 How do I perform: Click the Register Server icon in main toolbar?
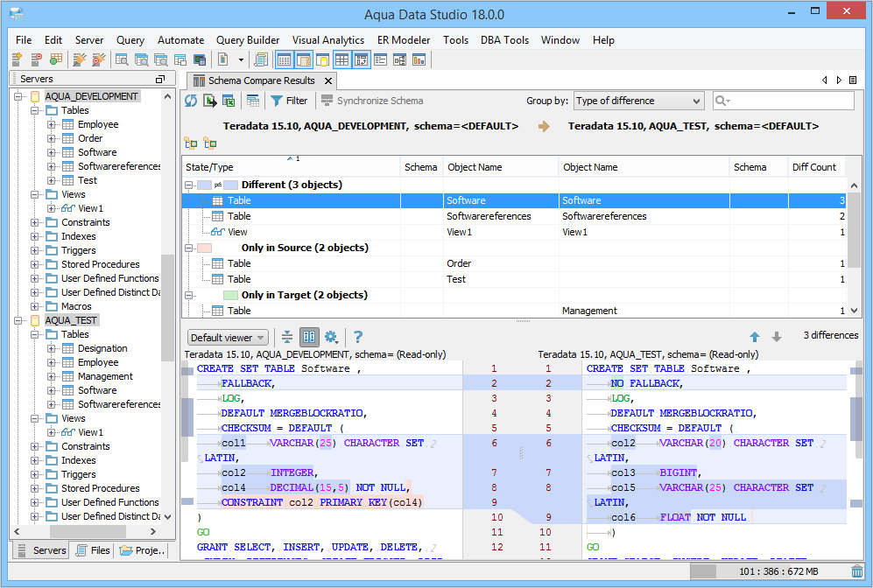[17, 59]
